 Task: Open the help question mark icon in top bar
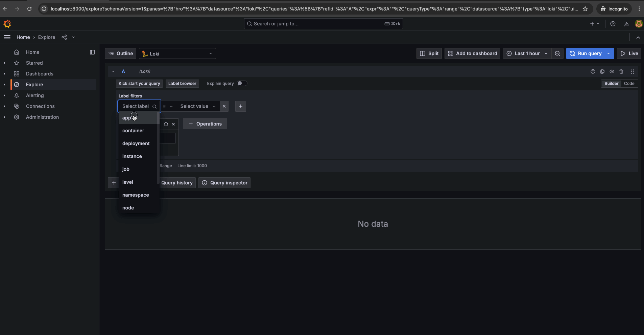click(613, 24)
